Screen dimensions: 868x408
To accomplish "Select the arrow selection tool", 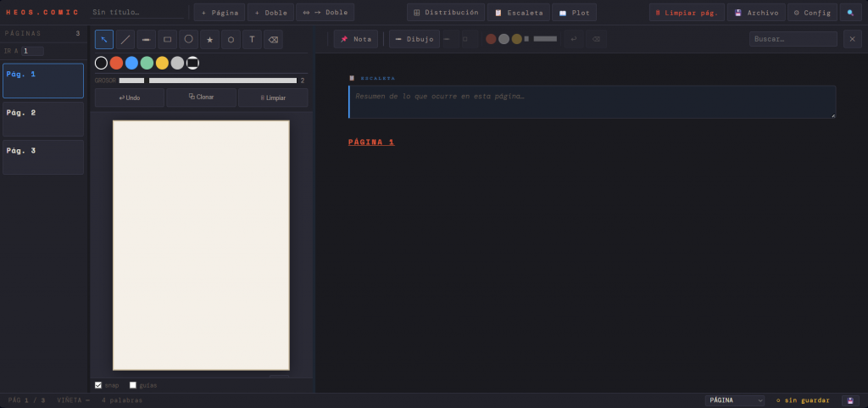I will pyautogui.click(x=104, y=39).
